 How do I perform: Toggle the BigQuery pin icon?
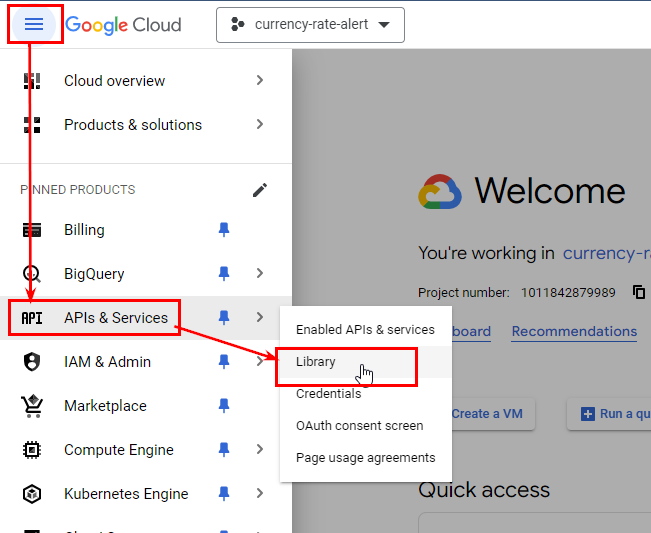(x=224, y=274)
